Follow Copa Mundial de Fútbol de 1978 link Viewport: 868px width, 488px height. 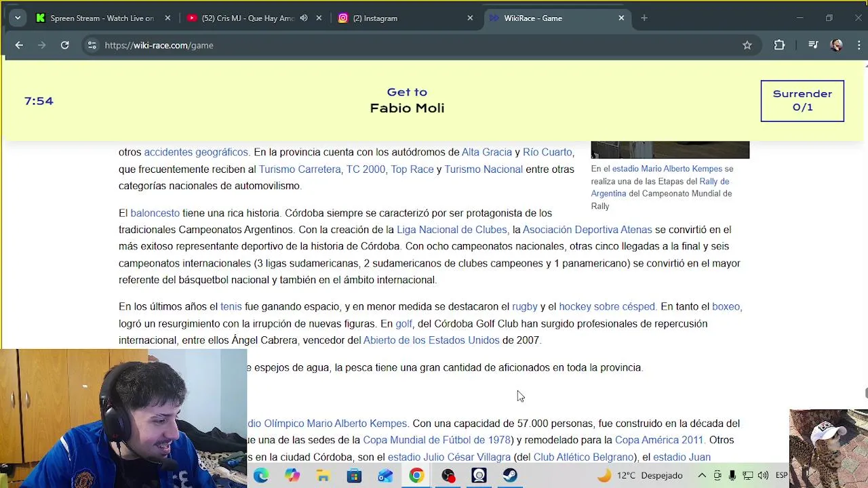tap(437, 441)
